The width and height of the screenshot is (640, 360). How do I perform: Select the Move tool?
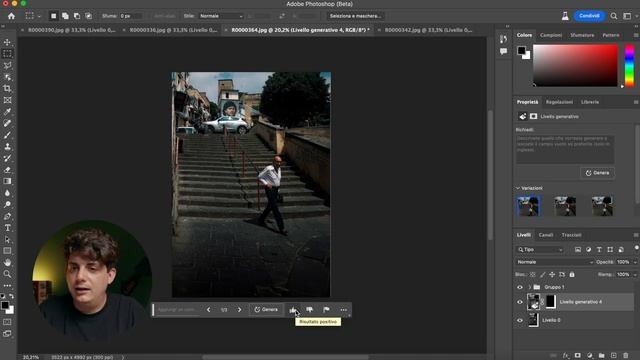click(x=7, y=42)
